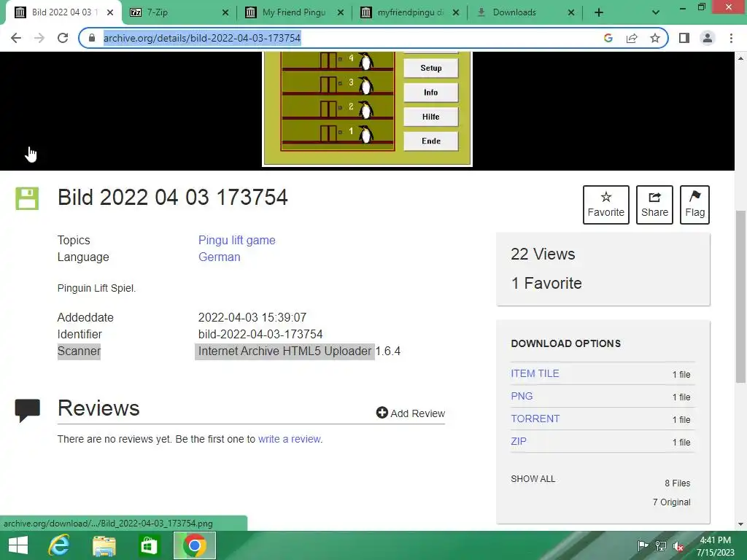Click the Favorite button
This screenshot has height=560, width=747.
click(605, 205)
